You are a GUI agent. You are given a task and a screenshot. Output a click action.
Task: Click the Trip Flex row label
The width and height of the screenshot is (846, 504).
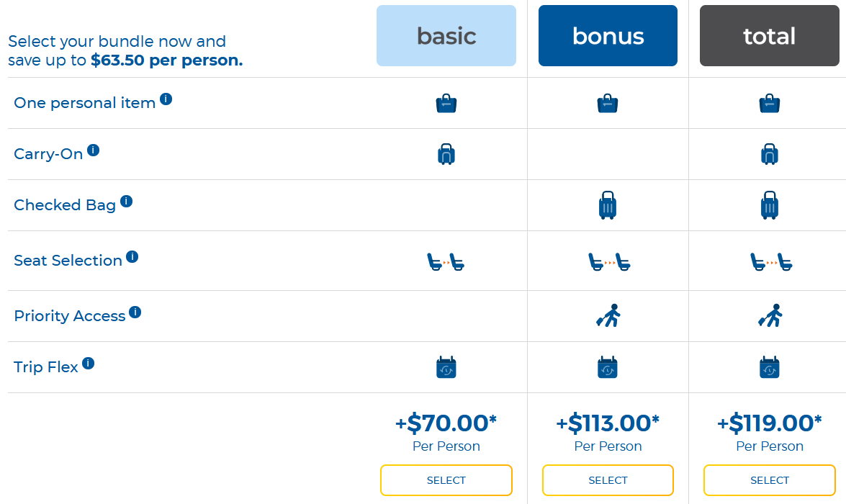46,367
